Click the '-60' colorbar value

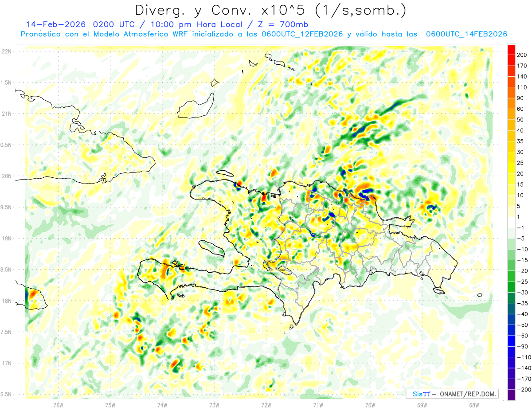(523, 336)
